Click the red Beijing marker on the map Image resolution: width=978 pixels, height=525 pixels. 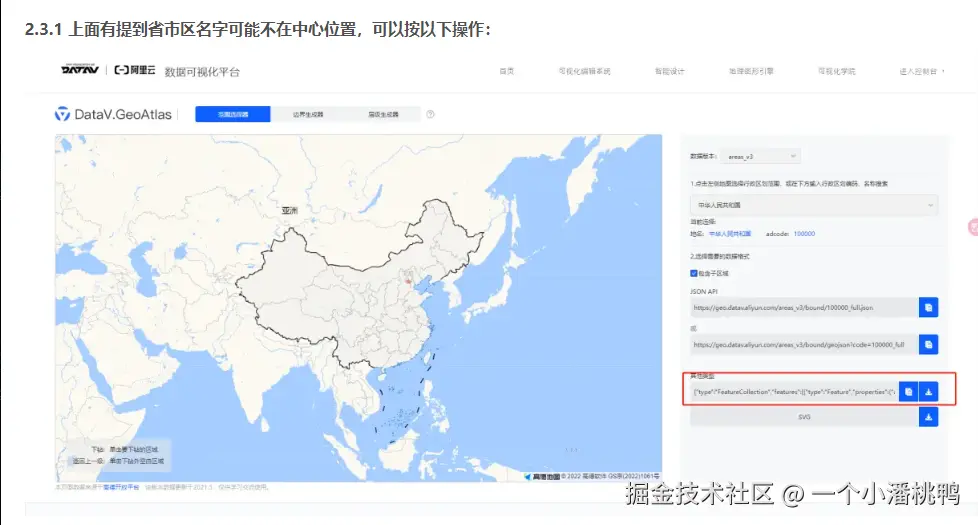(x=408, y=281)
